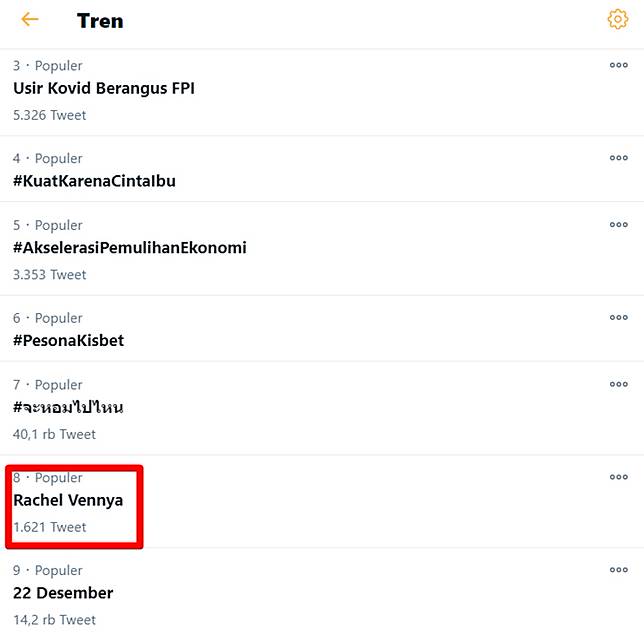Click the Tren page title
Screen dimensions: 644x634
coord(100,20)
